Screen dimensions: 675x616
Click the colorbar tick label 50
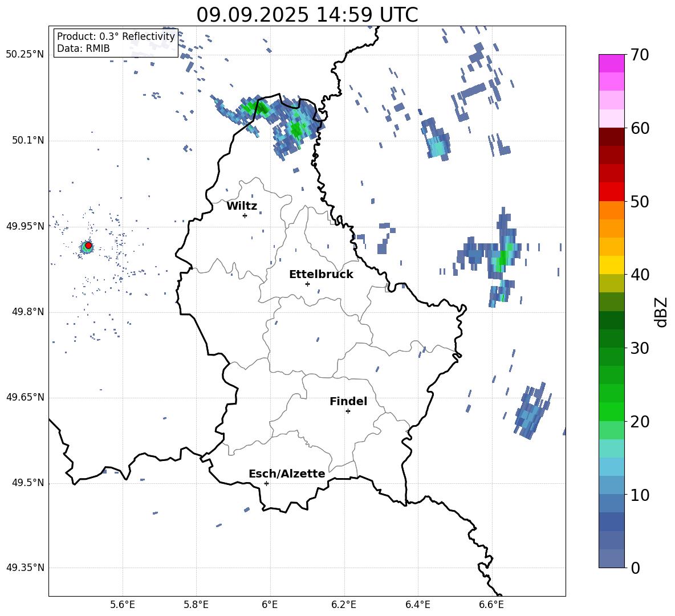click(x=640, y=201)
